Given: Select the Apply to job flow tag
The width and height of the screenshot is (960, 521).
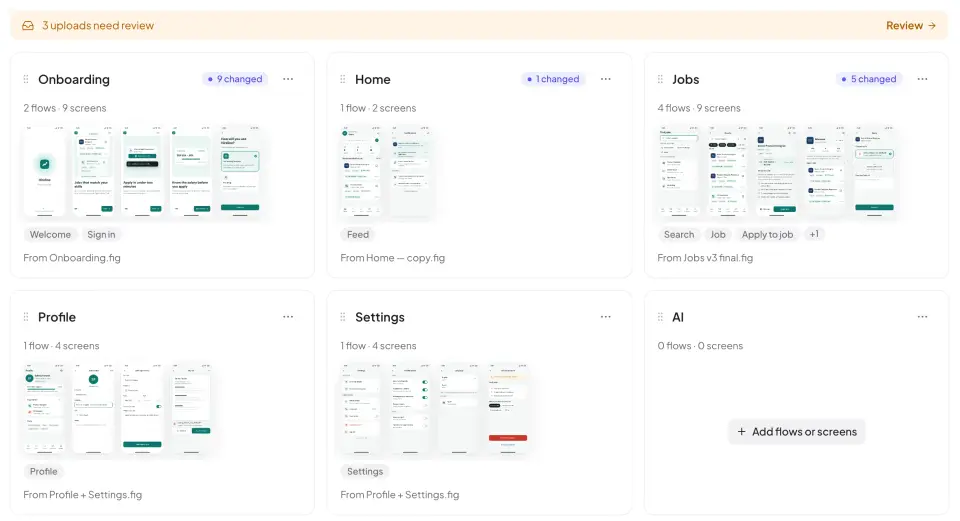Looking at the screenshot, I should tap(767, 234).
